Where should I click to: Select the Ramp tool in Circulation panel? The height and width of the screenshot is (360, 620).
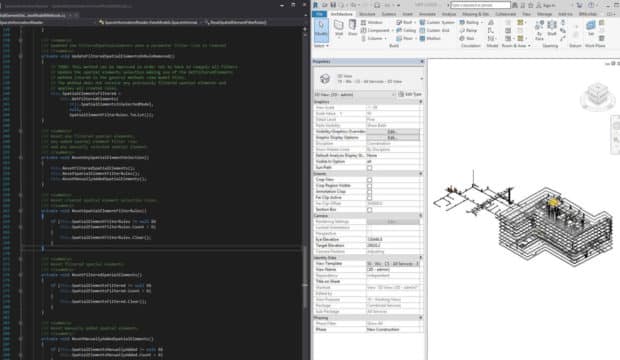pos(468,30)
